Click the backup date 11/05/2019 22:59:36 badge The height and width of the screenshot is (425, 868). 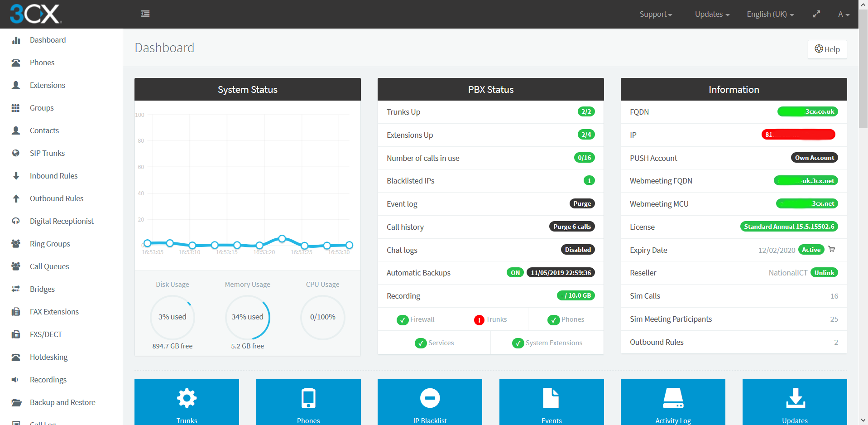(561, 273)
